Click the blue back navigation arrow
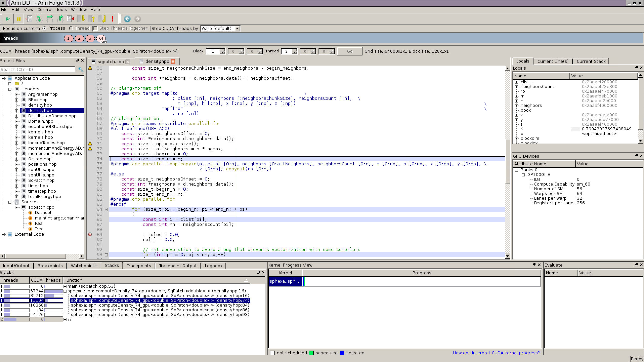This screenshot has height=362, width=644. 127,19
